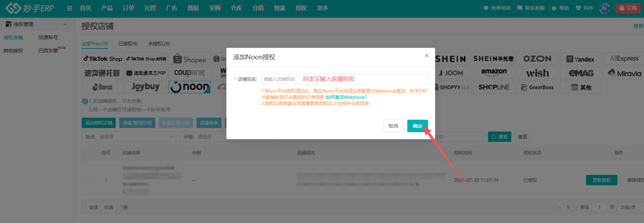Select the Joybuy platform logo

click(x=146, y=87)
